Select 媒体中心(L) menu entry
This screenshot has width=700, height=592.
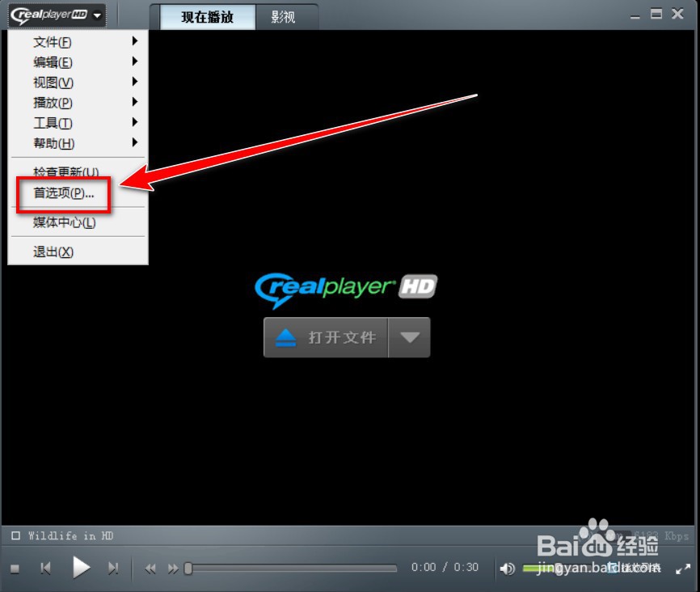(78, 222)
